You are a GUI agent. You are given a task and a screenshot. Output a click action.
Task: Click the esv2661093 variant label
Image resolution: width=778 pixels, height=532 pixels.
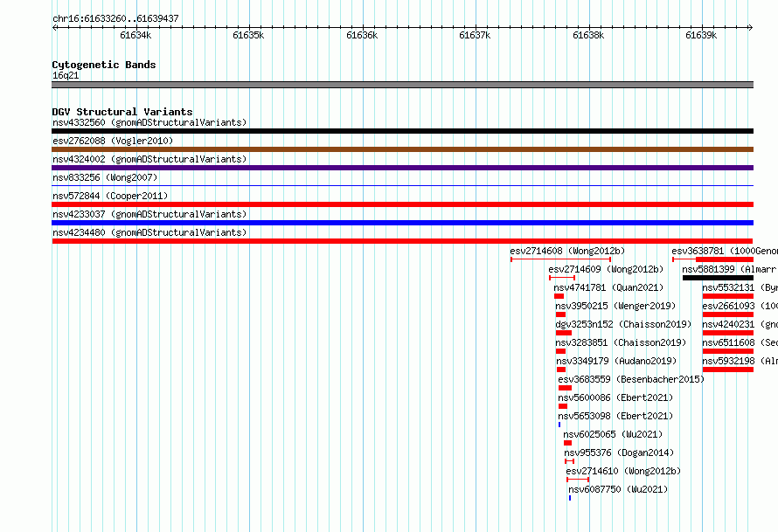[740, 306]
